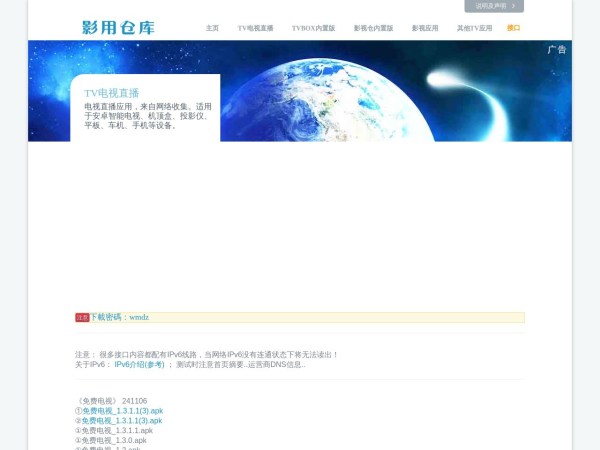Open the 说明及声明 button at top
This screenshot has width=600, height=450.
click(x=489, y=6)
